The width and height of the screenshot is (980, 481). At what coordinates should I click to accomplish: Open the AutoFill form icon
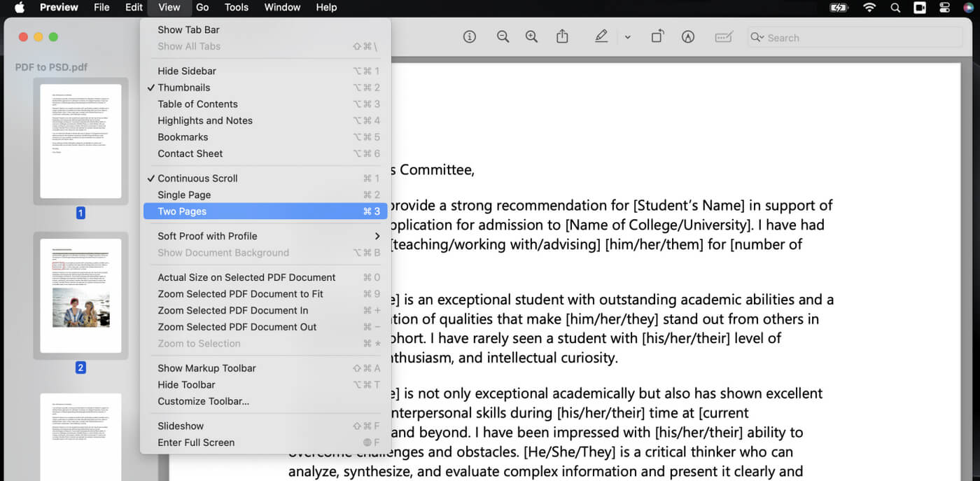click(x=723, y=36)
